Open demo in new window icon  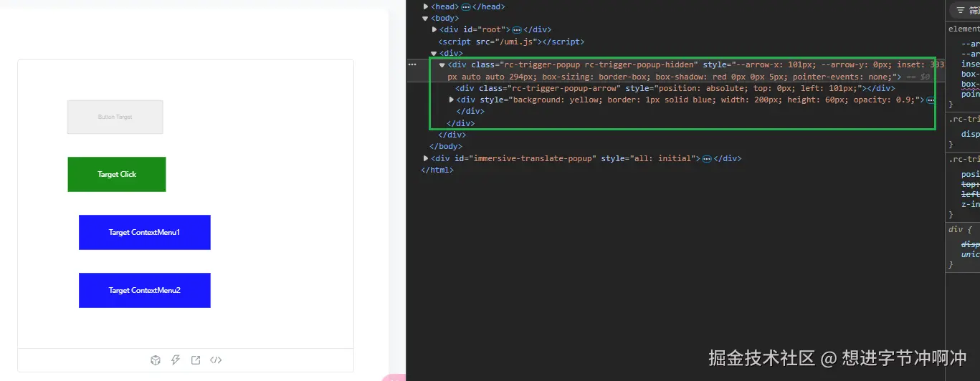point(196,360)
